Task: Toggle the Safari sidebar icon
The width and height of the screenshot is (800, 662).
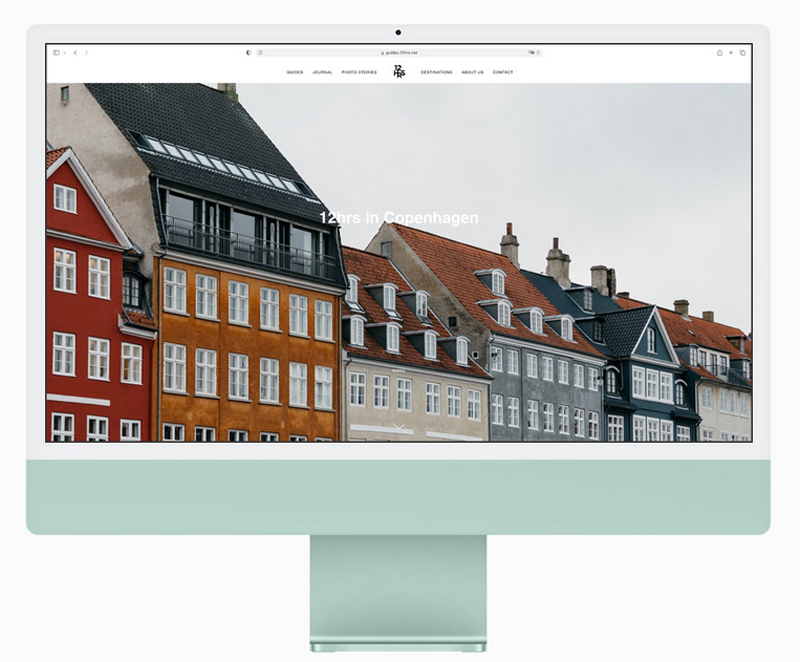Action: [56, 52]
